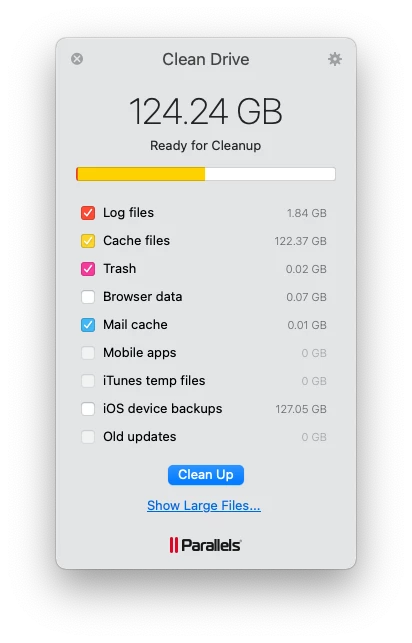Click the Parallels logo
The width and height of the screenshot is (412, 643).
tap(205, 545)
